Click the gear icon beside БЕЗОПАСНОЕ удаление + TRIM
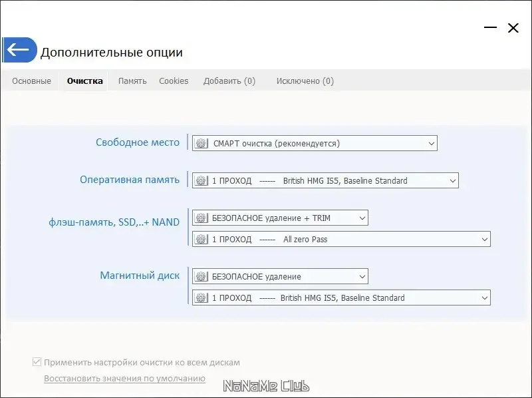This screenshot has height=398, width=532. click(201, 218)
